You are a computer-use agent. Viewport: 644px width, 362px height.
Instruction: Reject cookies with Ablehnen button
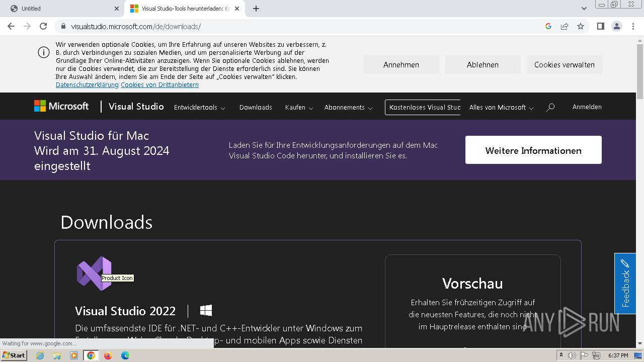(x=482, y=64)
